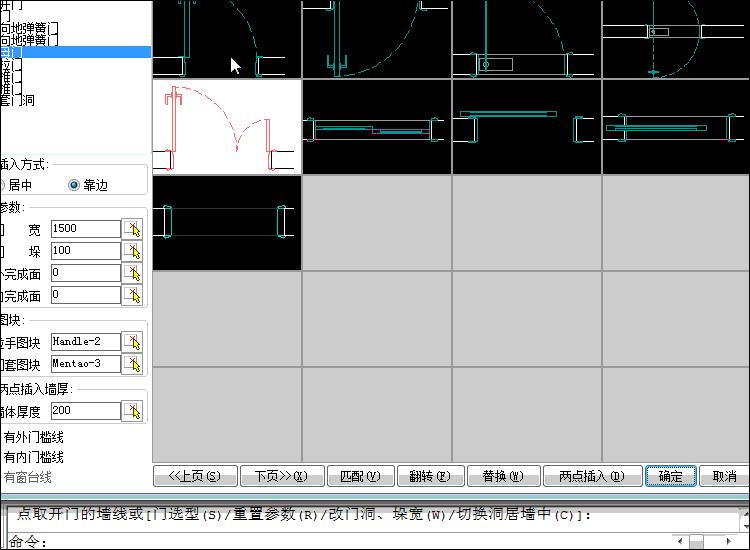This screenshot has width=750, height=550.
Task: Select the door thumbnail under the red one
Action: click(x=227, y=222)
